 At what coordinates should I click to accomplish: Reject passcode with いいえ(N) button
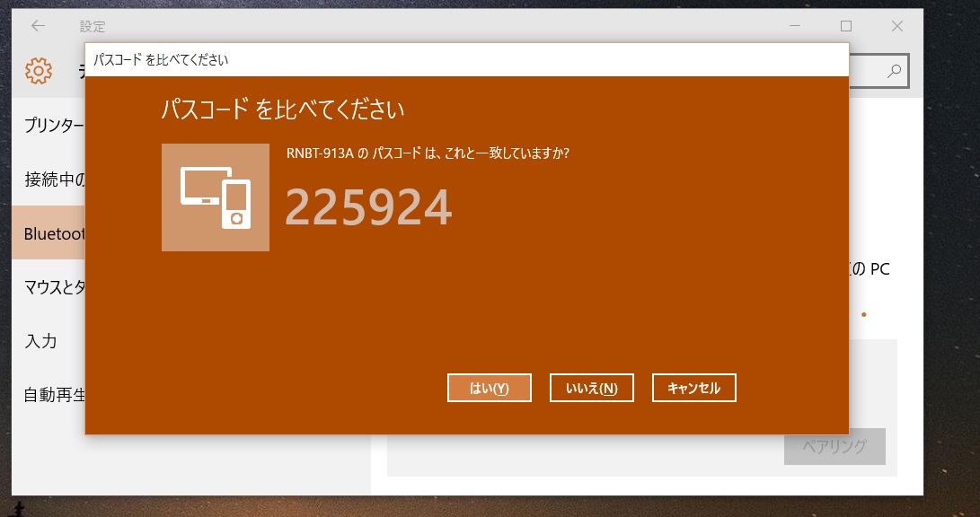click(x=591, y=388)
